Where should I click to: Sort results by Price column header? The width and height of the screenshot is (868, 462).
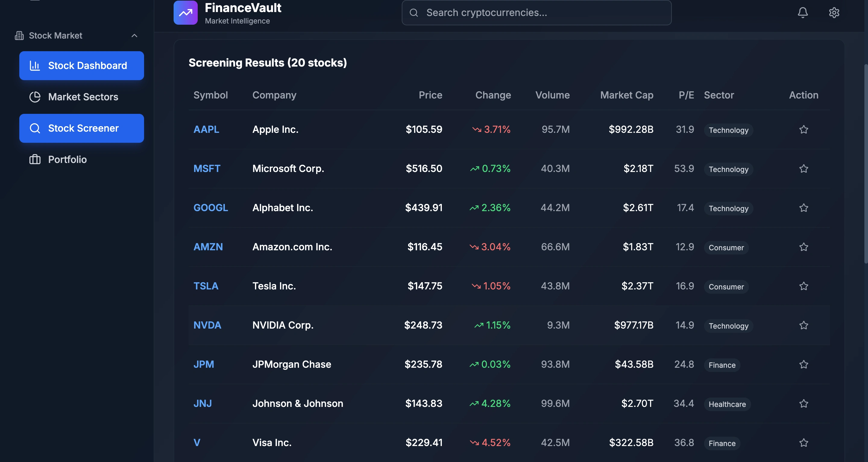tap(430, 95)
